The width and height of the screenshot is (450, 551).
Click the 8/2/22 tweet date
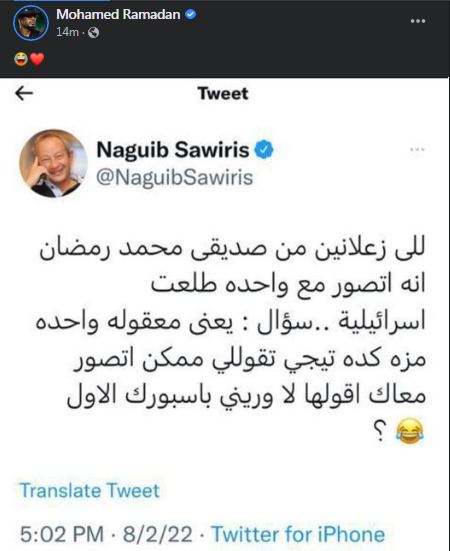[157, 534]
